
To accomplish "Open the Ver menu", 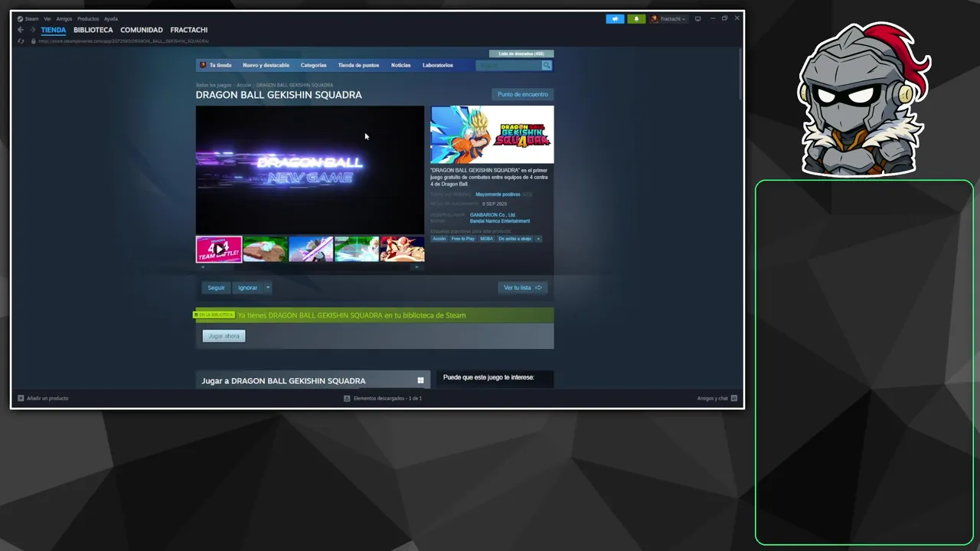I will pos(47,18).
